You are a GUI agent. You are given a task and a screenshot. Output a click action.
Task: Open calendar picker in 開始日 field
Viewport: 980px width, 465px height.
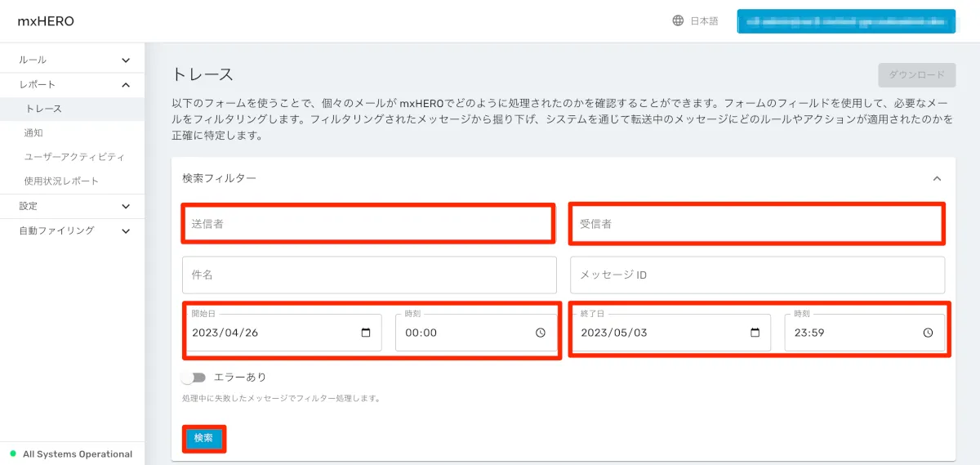365,333
